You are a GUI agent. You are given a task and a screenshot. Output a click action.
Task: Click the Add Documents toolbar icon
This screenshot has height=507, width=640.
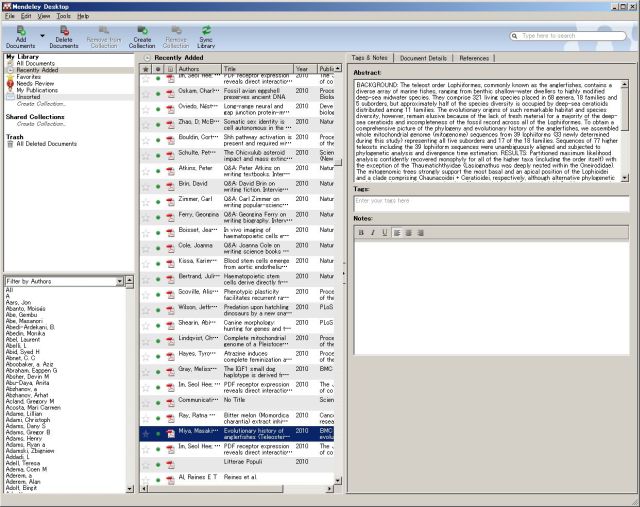21,37
